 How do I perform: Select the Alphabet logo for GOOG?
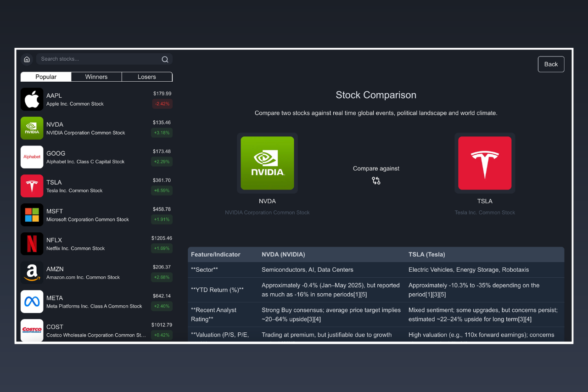32,157
